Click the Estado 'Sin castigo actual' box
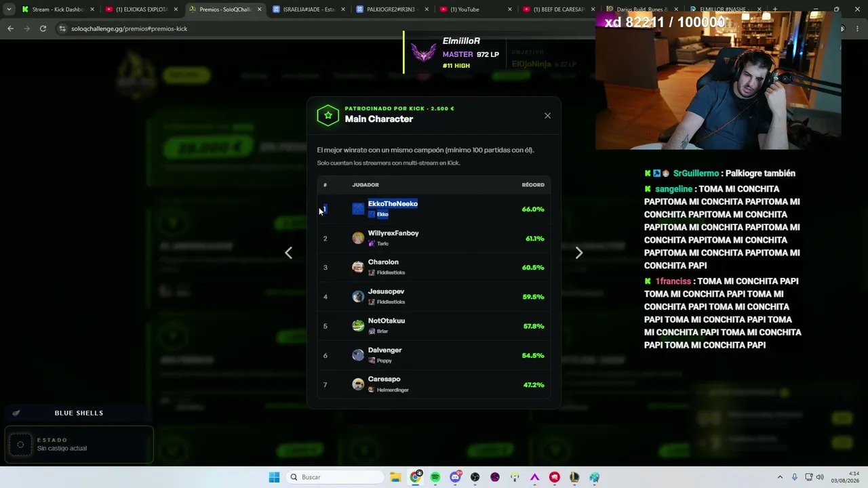 click(79, 445)
